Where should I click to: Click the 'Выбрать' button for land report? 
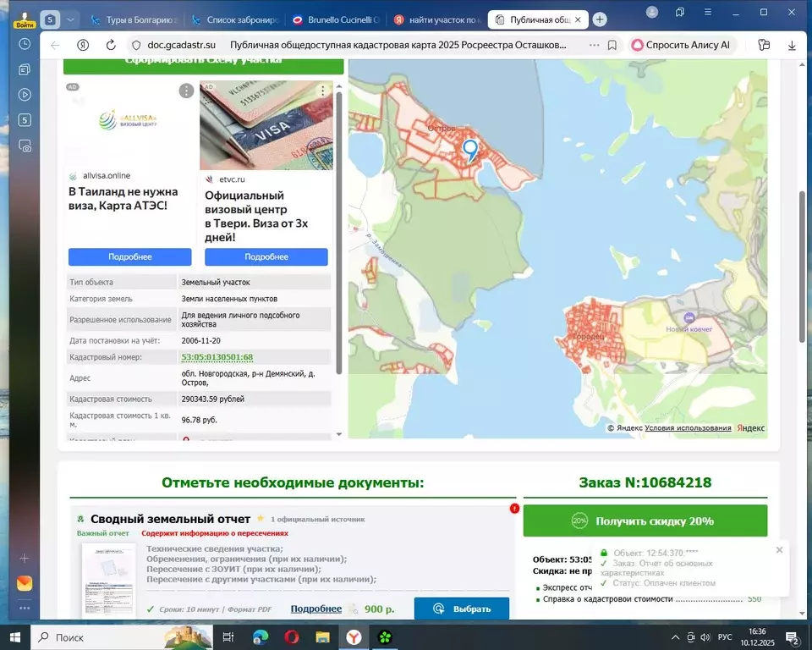tap(462, 609)
